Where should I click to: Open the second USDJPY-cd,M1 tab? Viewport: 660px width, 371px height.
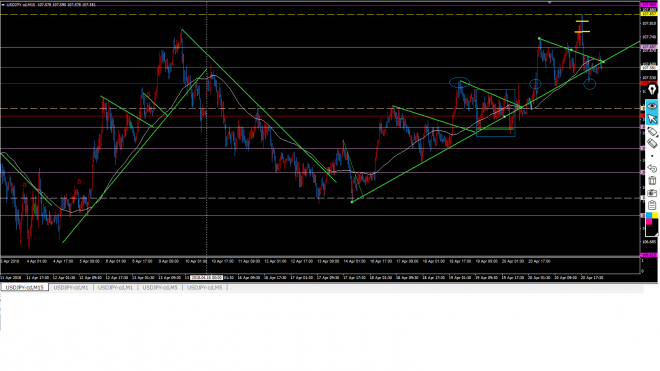(115, 288)
